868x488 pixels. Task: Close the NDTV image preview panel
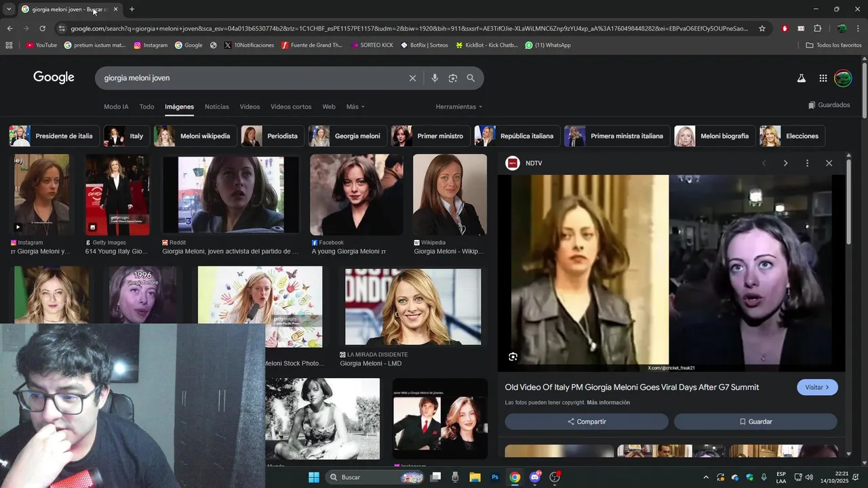pyautogui.click(x=829, y=163)
